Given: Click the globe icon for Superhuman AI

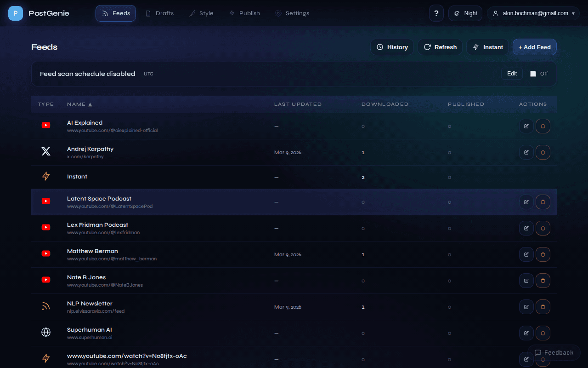Looking at the screenshot, I should [45, 332].
